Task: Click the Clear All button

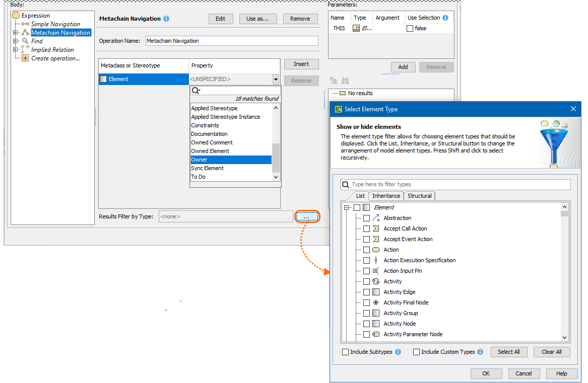Action: (x=551, y=352)
